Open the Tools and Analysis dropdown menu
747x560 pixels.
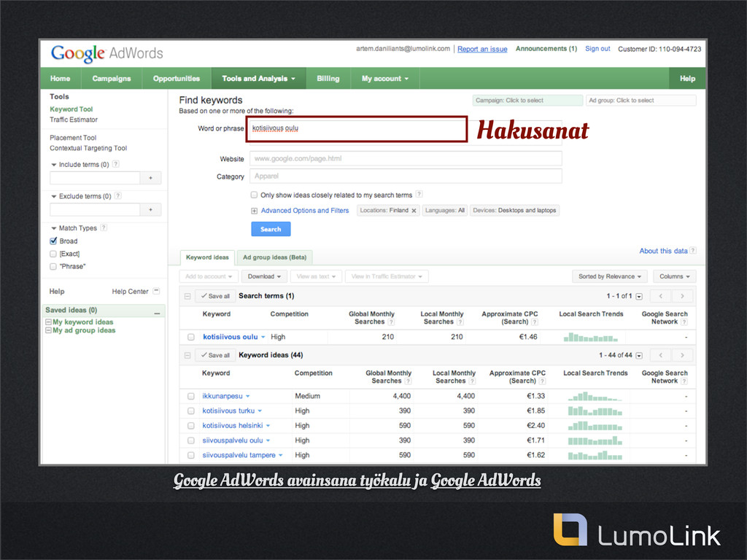click(x=258, y=79)
